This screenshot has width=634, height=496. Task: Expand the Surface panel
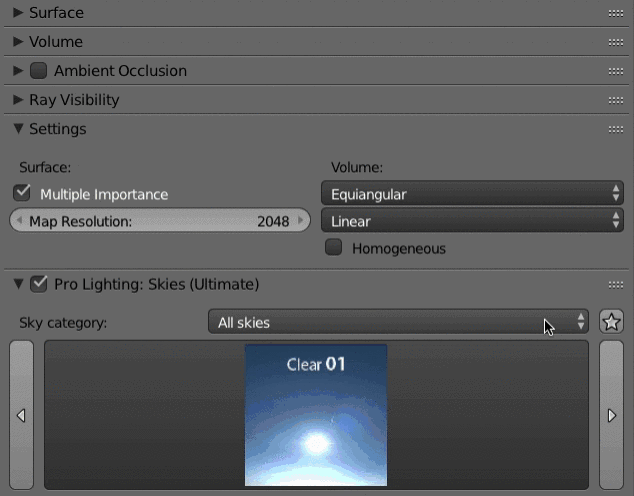(18, 13)
